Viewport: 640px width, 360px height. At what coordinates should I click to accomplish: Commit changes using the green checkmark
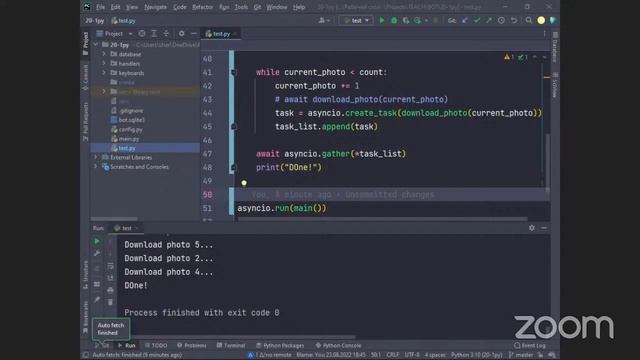(477, 20)
